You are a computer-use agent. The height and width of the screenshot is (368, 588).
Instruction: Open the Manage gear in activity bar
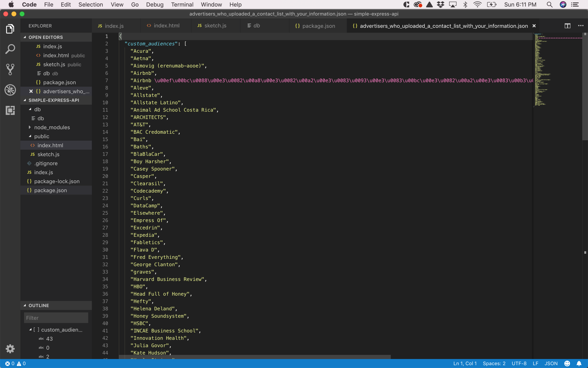point(10,348)
